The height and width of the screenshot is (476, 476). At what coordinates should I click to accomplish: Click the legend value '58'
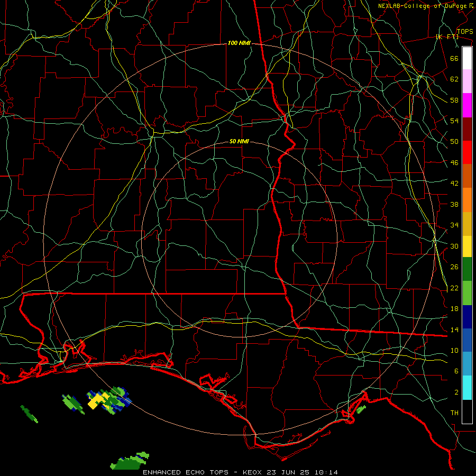coord(454,100)
